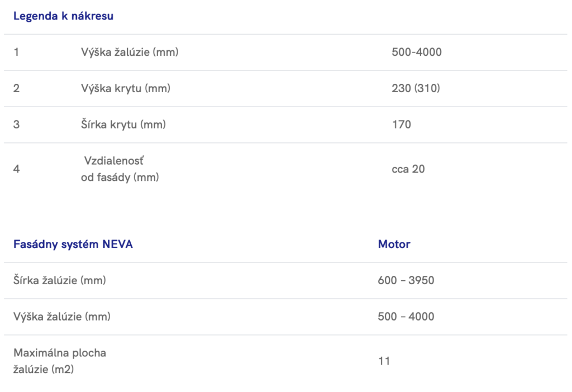
Task: Click the "Maximálna plocha žalúzie (m2)" label
Action: [60, 361]
